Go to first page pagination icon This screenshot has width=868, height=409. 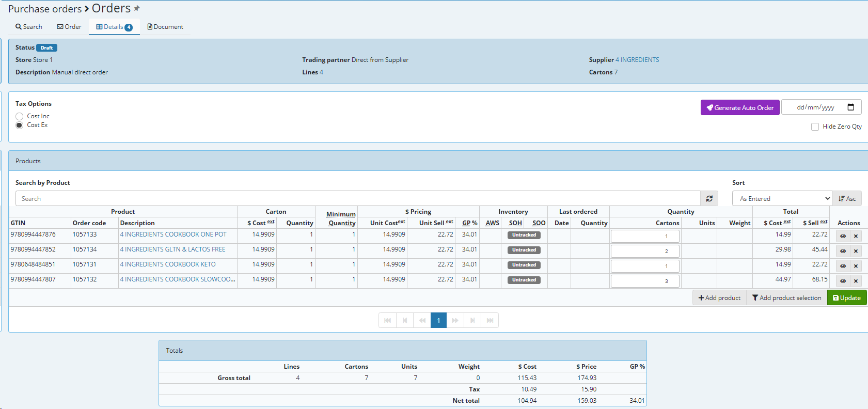(387, 320)
